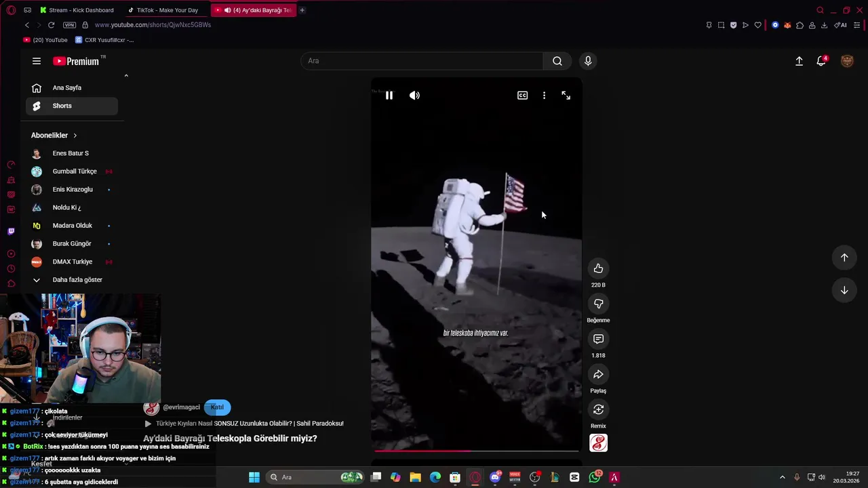
Task: Open the YouTube account avatar menu
Action: coord(847,61)
